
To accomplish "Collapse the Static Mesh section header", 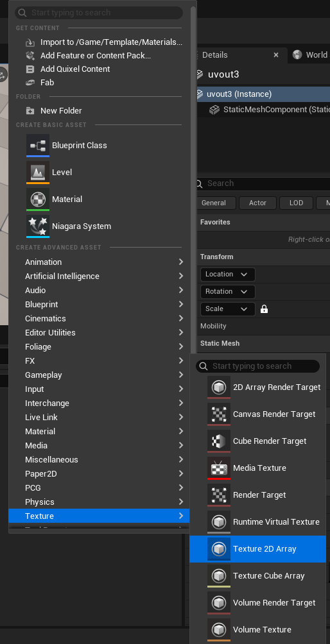I will [263, 343].
